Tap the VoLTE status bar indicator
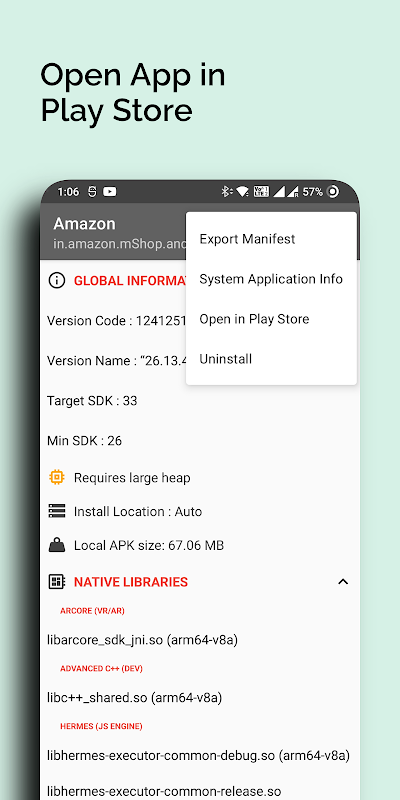 point(261,192)
